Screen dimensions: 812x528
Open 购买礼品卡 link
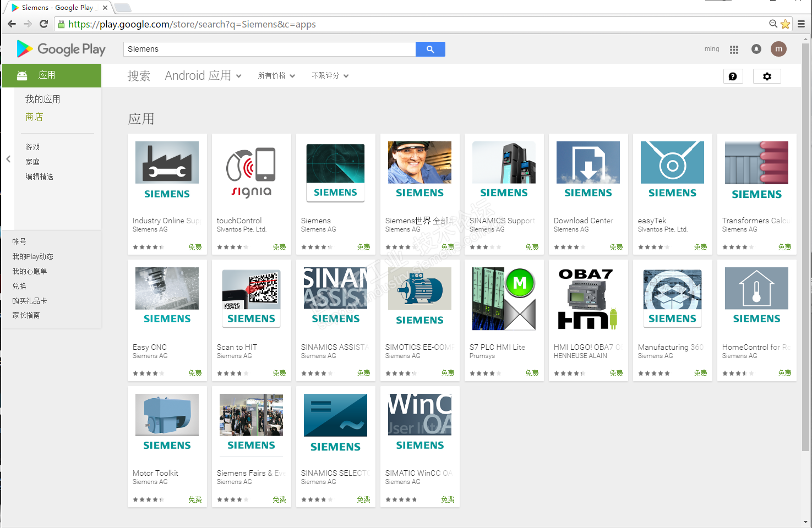tap(30, 301)
